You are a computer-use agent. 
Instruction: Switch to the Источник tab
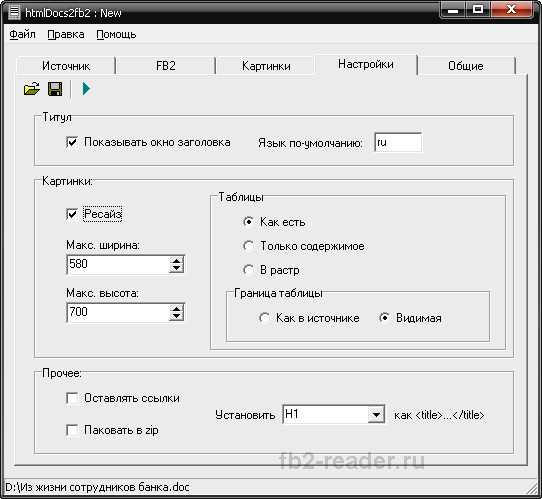point(66,66)
